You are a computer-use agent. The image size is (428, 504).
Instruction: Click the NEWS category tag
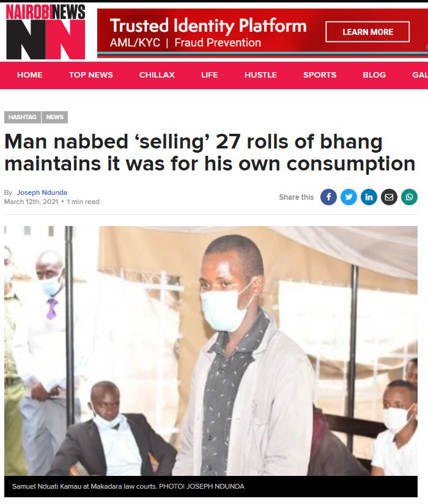click(x=54, y=117)
